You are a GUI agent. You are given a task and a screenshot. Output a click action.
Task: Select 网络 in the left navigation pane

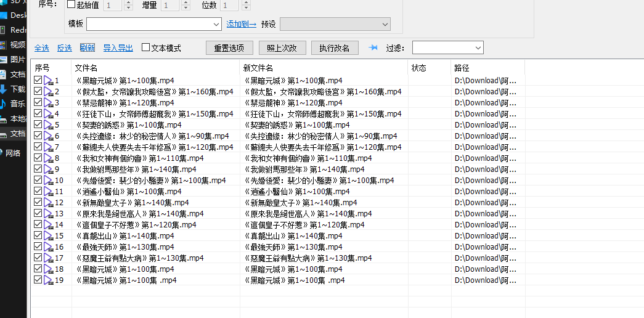pyautogui.click(x=14, y=153)
